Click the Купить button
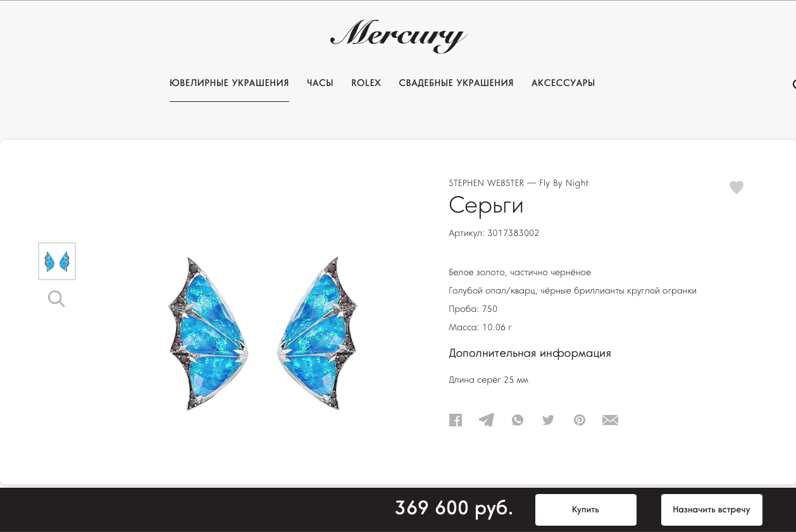Image resolution: width=796 pixels, height=532 pixels. (x=586, y=510)
